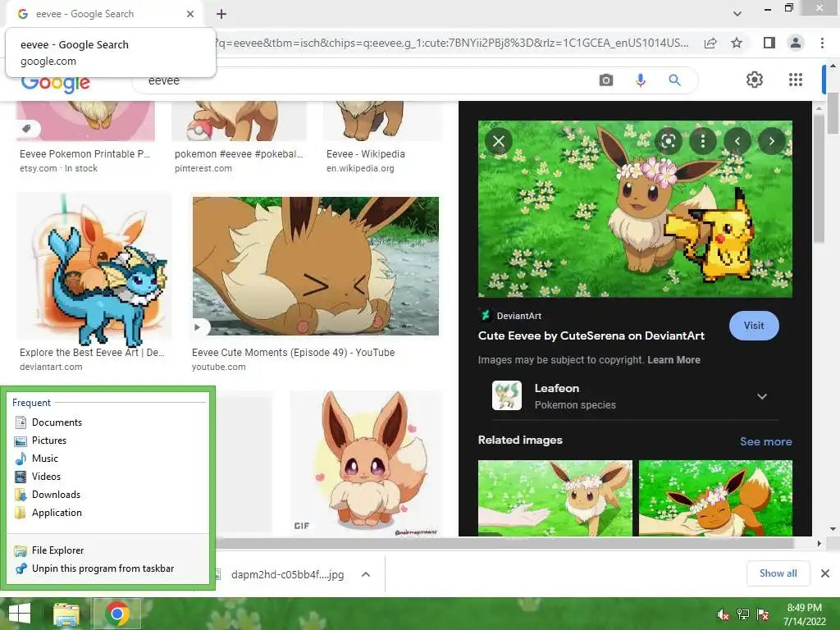Open Chrome profile avatar
The height and width of the screenshot is (630, 840).
tap(796, 43)
